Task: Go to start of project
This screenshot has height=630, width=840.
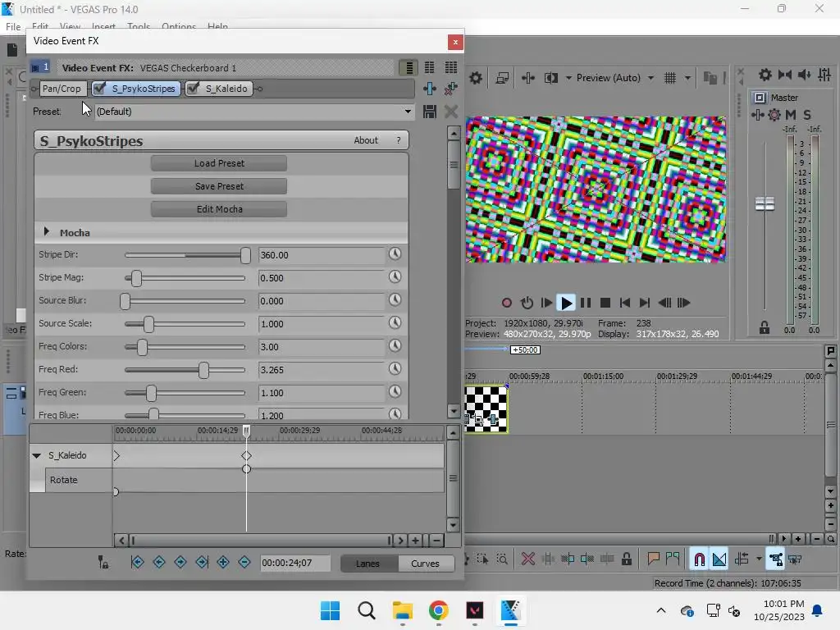Action: pos(624,304)
